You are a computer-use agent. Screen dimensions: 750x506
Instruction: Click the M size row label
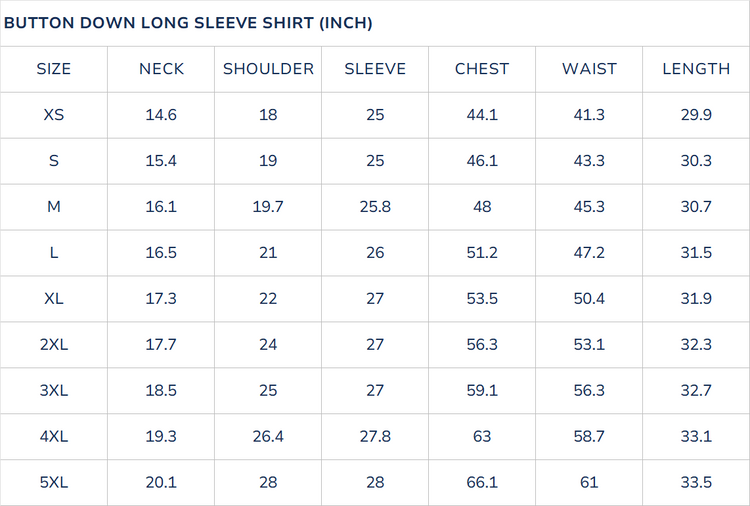54,207
